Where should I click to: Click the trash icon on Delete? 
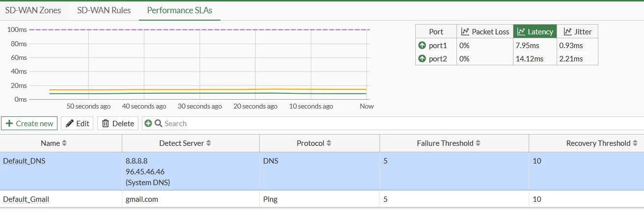click(x=106, y=123)
